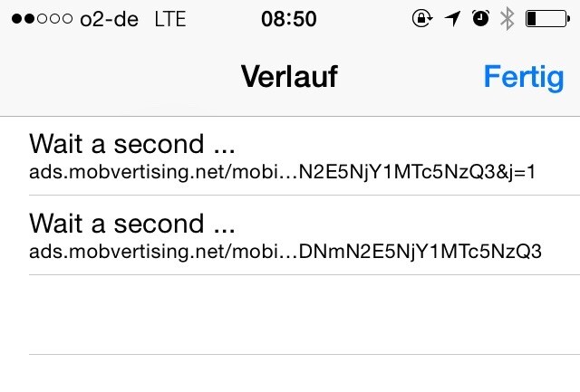Viewport: 580px width, 392px height.
Task: Tap the Verlauf title
Action: coord(289,76)
